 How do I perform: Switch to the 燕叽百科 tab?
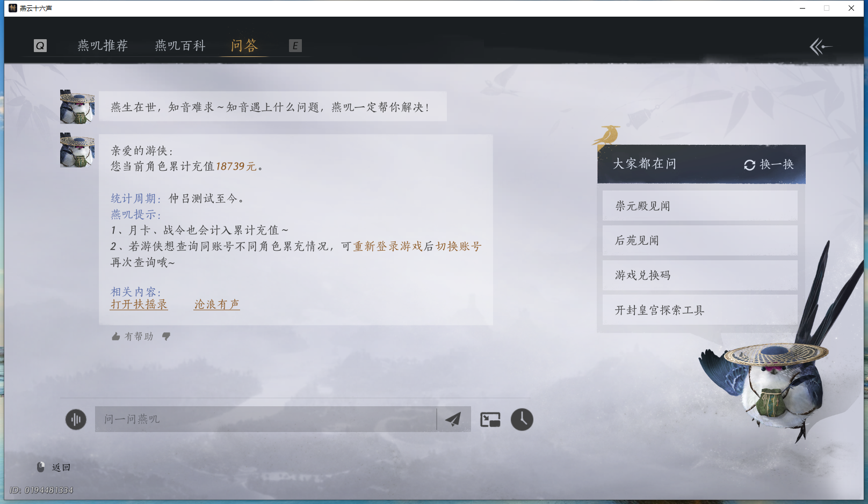(x=180, y=46)
